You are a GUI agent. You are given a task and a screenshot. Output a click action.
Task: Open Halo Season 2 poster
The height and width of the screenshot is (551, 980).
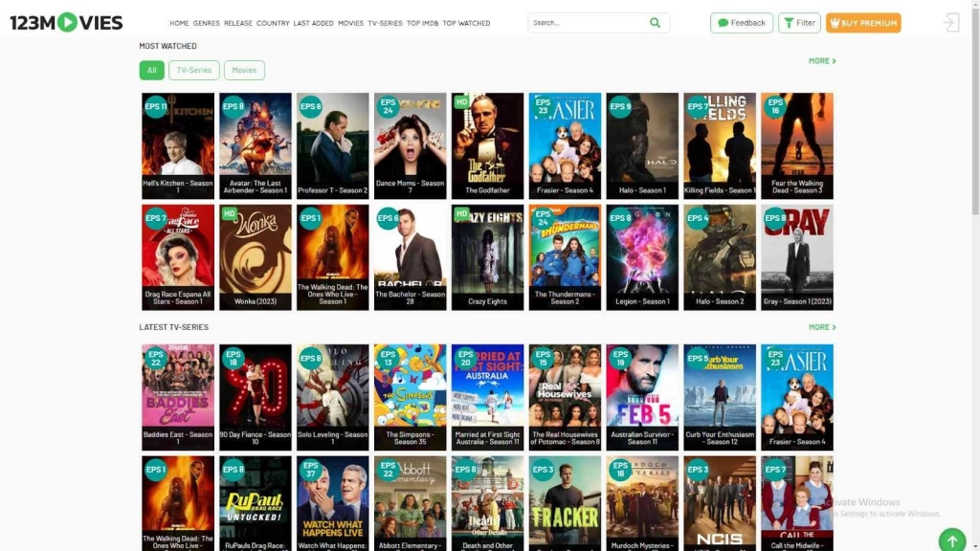[720, 257]
